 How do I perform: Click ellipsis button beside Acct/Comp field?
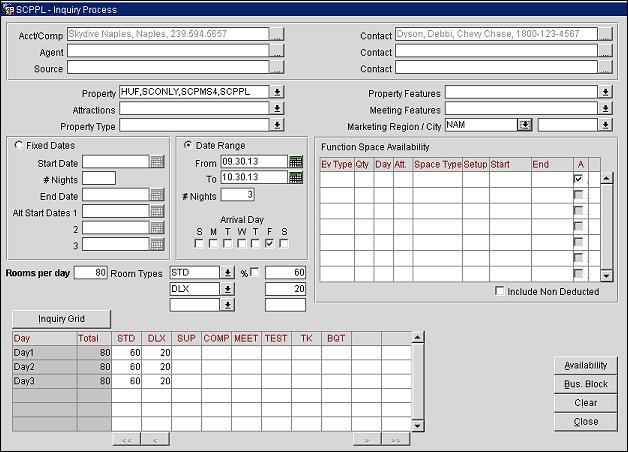pyautogui.click(x=277, y=35)
